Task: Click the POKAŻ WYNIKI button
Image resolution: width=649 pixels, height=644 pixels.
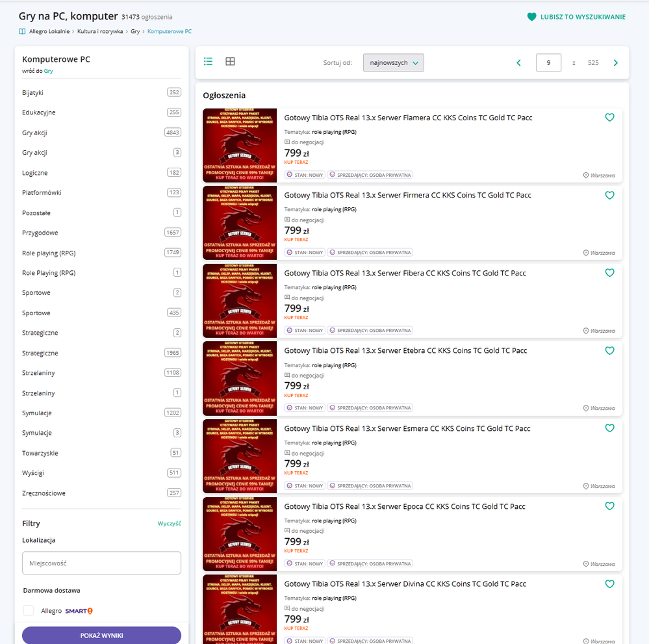Action: 101,636
